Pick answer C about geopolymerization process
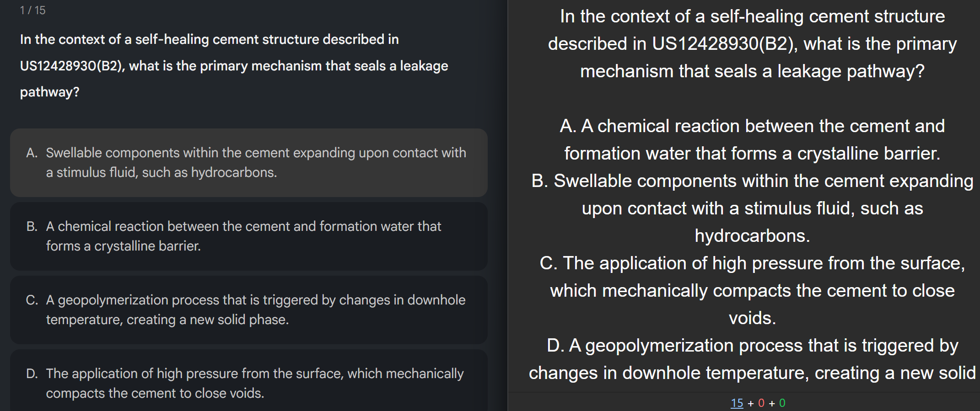This screenshot has height=411, width=980. 249,310
